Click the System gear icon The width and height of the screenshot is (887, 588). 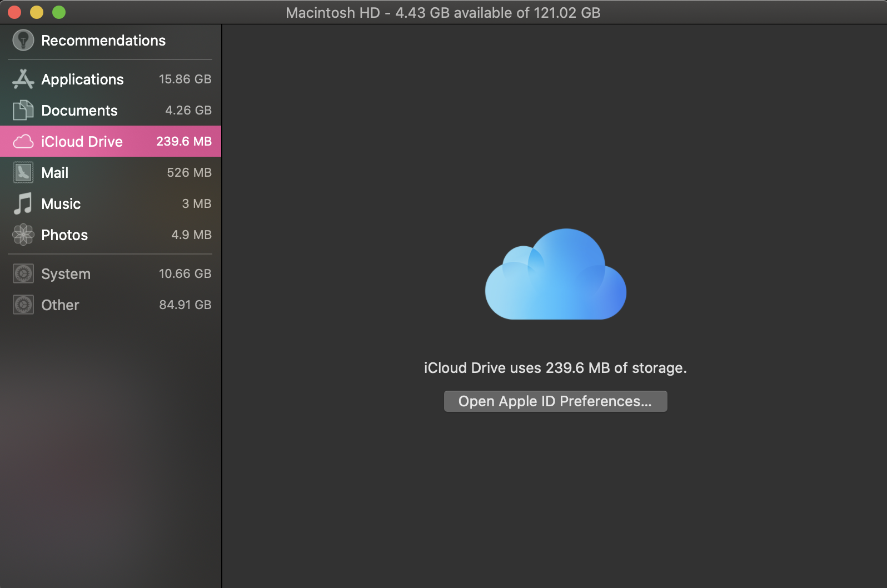(x=23, y=273)
